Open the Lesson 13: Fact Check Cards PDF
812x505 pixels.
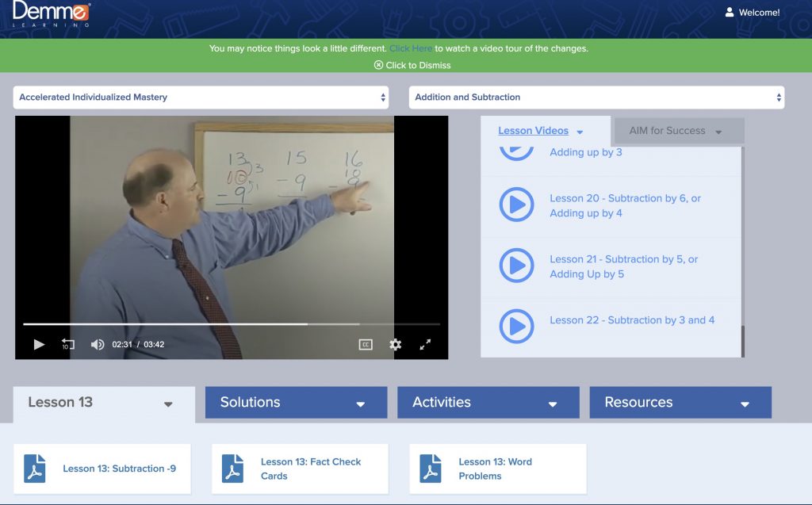(233, 469)
